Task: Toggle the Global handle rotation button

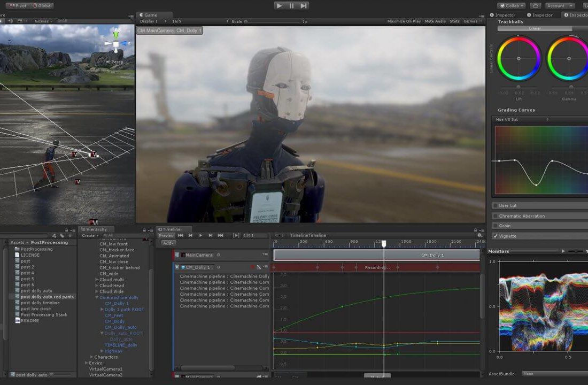Action: [x=42, y=6]
